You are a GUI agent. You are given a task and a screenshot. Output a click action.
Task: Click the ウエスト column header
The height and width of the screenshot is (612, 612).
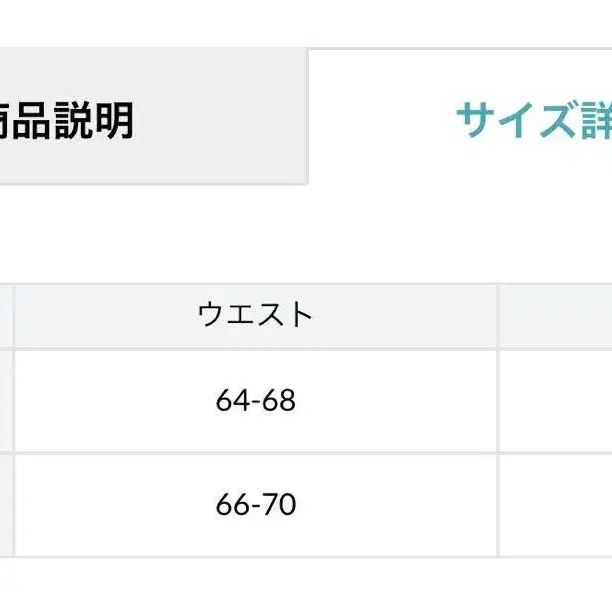tap(256, 315)
